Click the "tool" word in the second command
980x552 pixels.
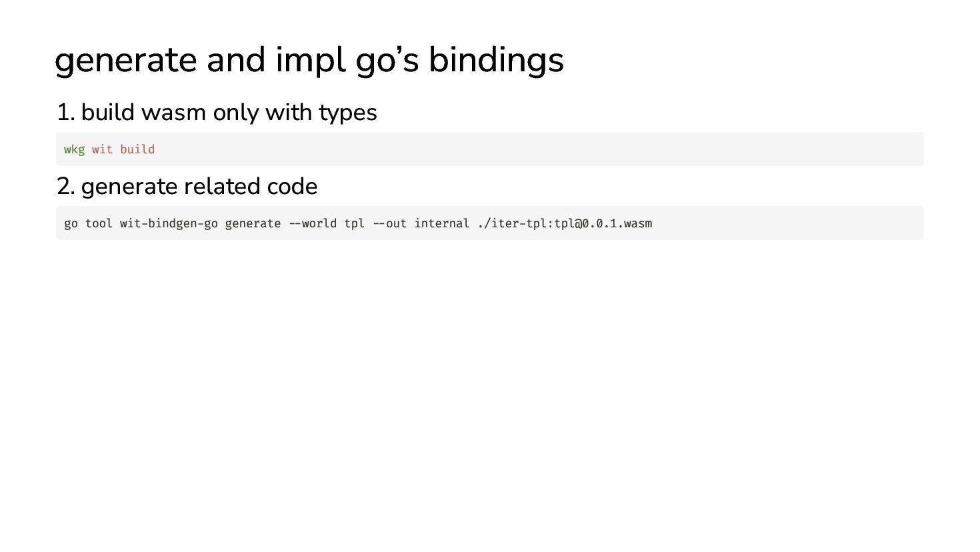pyautogui.click(x=99, y=223)
